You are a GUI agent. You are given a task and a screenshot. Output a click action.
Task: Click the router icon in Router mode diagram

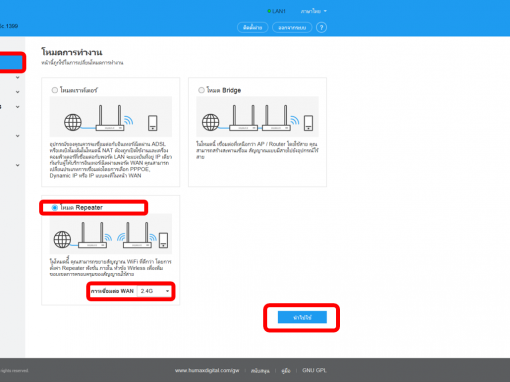tap(110, 118)
